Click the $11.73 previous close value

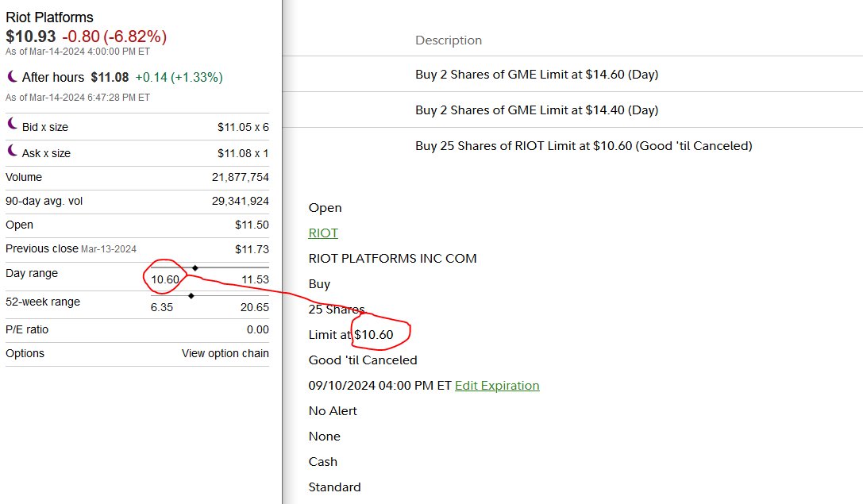coord(252,249)
